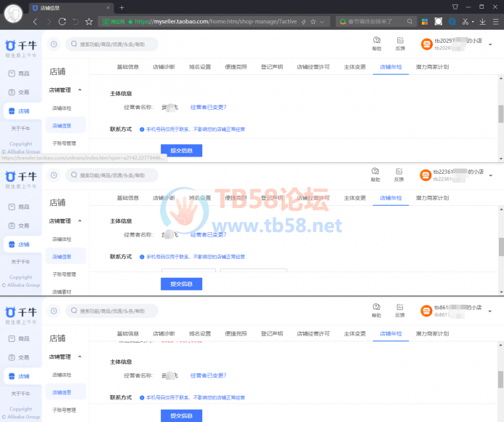Go back with the browser back arrow

click(36, 22)
